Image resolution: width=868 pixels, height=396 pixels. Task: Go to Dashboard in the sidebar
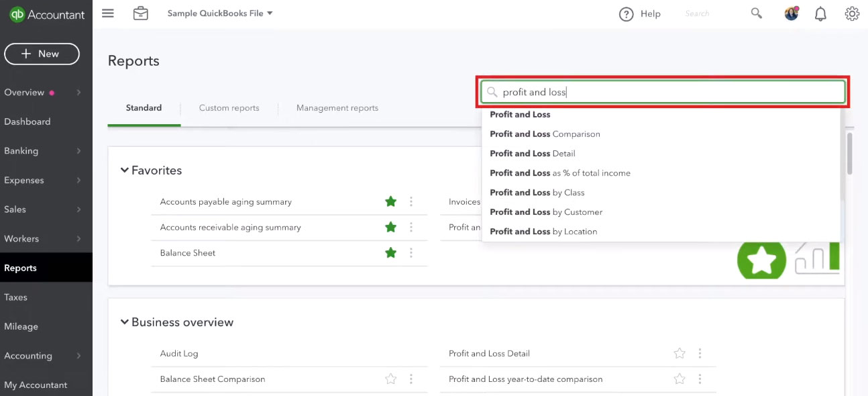(28, 121)
